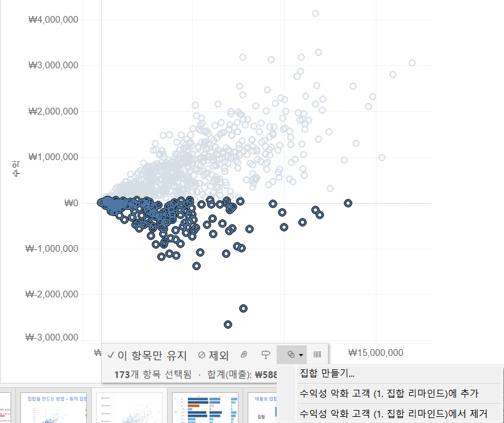The width and height of the screenshot is (504, 423).
Task: Select the topmost gray point above ₩4,000,000
Action: point(315,14)
